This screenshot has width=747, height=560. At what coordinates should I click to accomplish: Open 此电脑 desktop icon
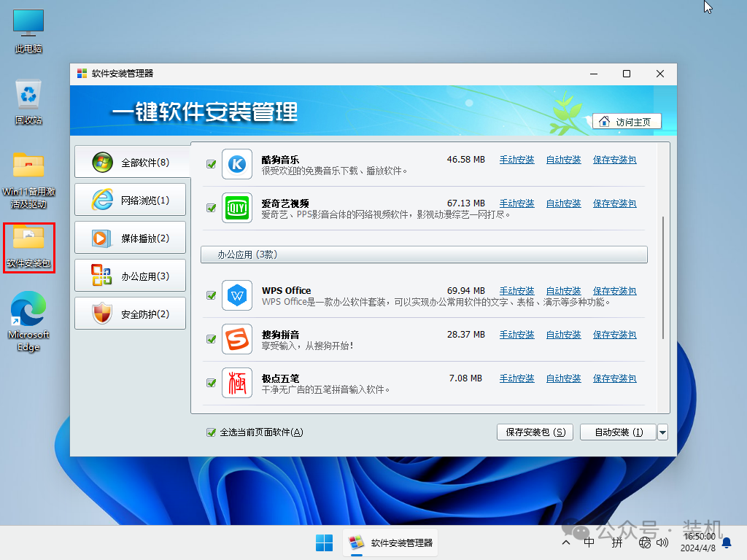[x=28, y=31]
